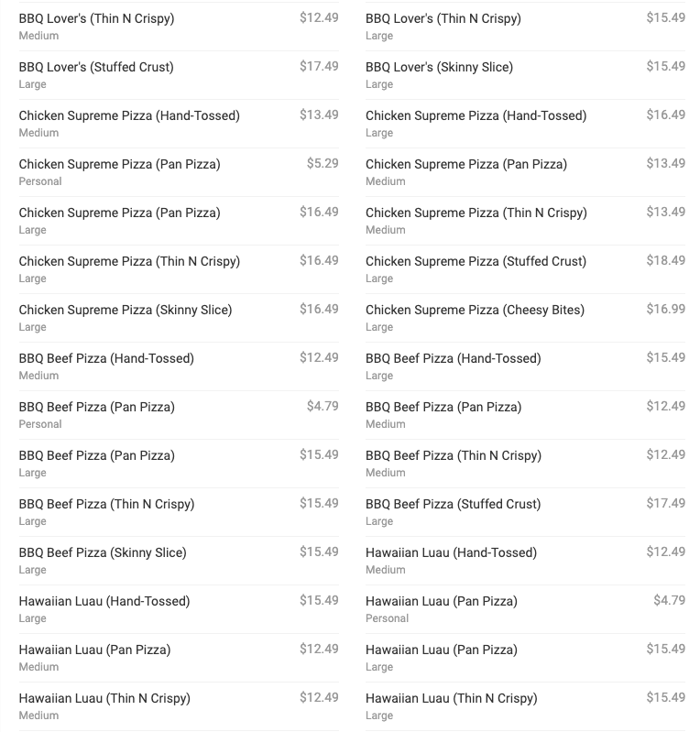Click the $16.99 price label
700x732 pixels.
(665, 310)
